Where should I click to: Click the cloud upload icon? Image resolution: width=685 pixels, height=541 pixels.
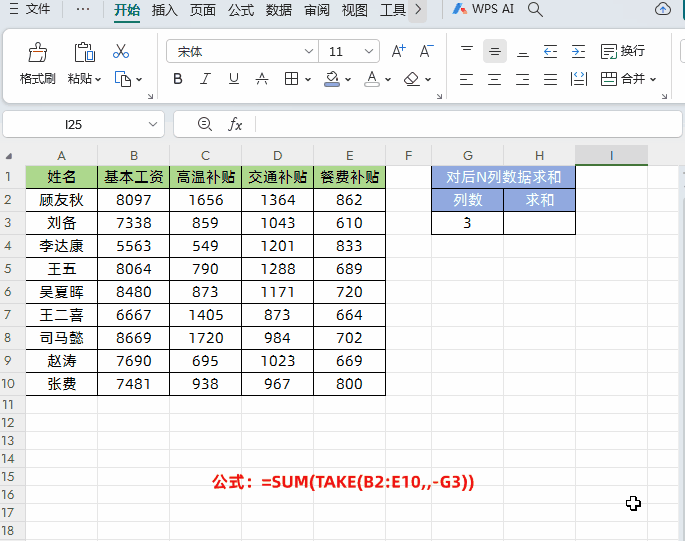[x=663, y=9]
